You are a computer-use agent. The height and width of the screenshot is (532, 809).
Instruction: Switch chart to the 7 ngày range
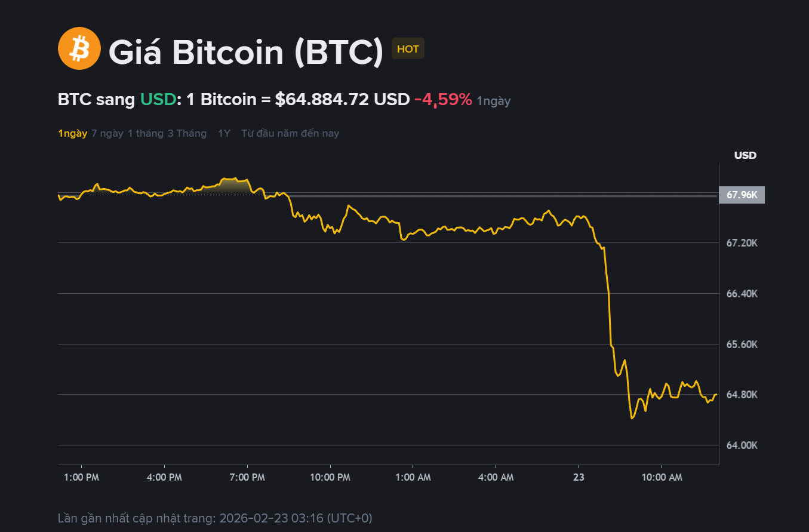107,133
